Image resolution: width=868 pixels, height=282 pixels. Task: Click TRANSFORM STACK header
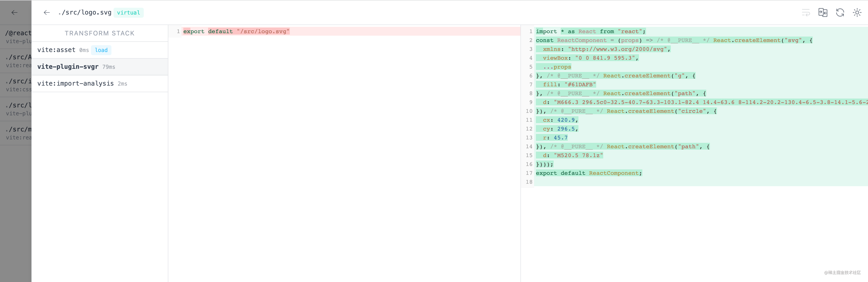point(99,33)
